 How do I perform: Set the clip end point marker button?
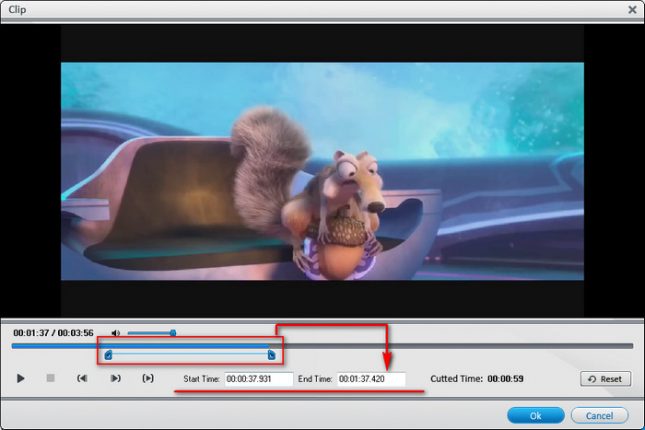tap(115, 379)
